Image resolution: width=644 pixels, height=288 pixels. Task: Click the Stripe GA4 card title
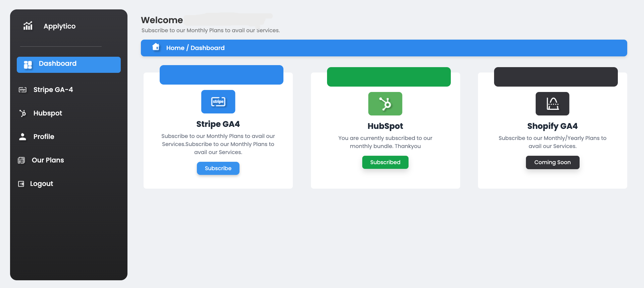(218, 124)
